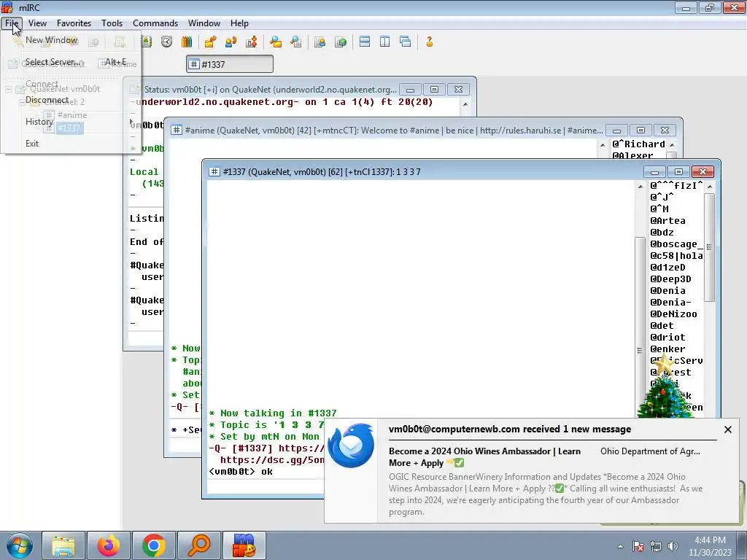Select nick @bdz in #1337 list

click(x=662, y=232)
